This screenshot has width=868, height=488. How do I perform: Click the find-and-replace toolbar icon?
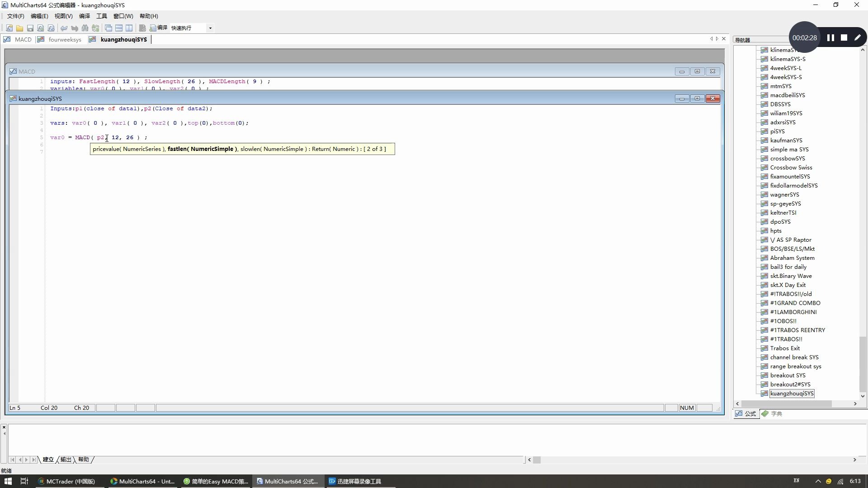click(x=95, y=28)
